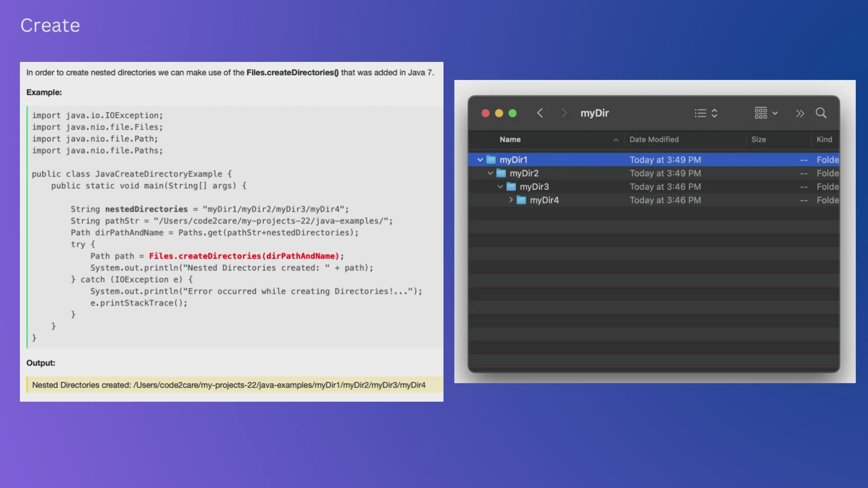
Task: Click the 'String pathStr' code line
Action: [x=232, y=221]
